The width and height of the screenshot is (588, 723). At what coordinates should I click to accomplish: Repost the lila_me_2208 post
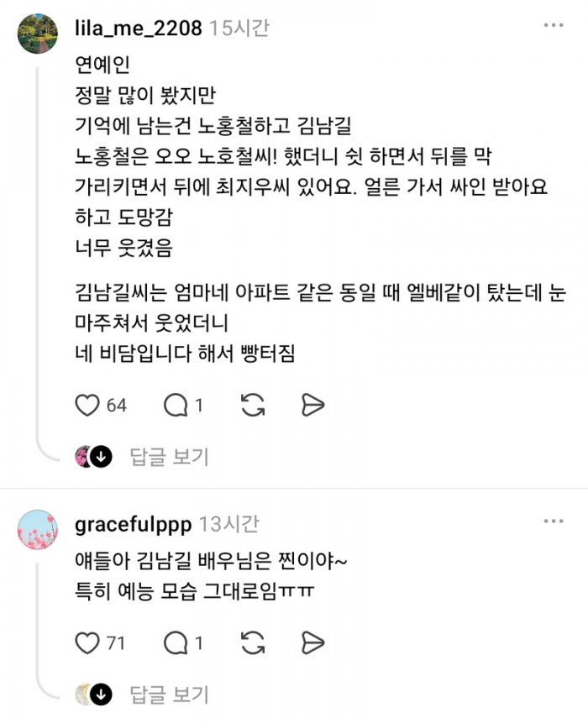pyautogui.click(x=253, y=406)
